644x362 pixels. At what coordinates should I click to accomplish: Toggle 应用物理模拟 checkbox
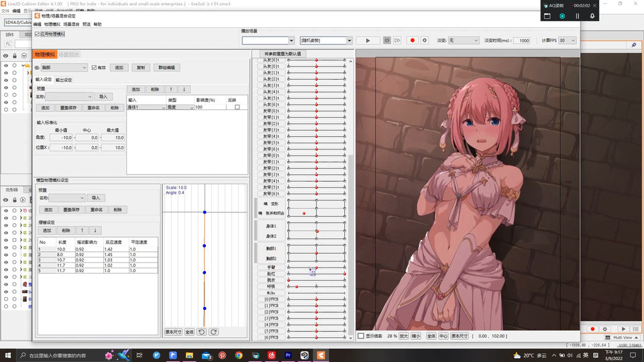tap(37, 34)
